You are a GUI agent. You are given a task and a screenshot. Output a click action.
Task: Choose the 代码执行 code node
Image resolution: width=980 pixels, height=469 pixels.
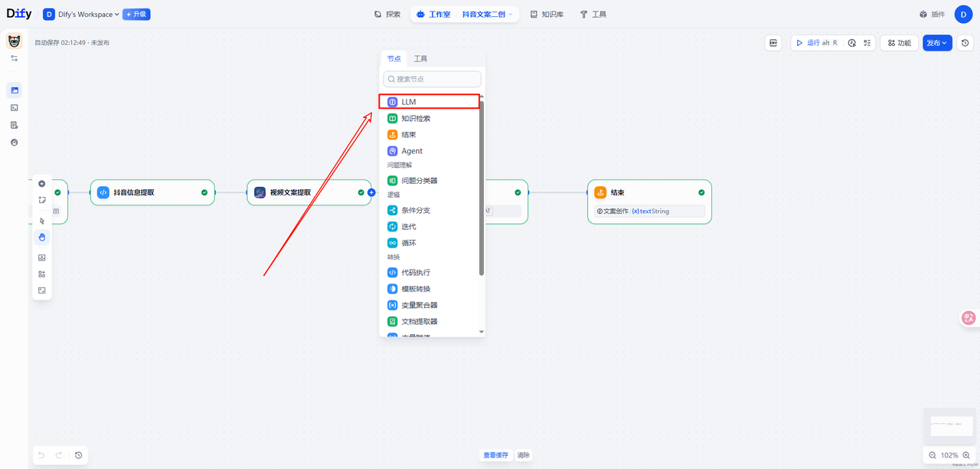[x=416, y=273]
